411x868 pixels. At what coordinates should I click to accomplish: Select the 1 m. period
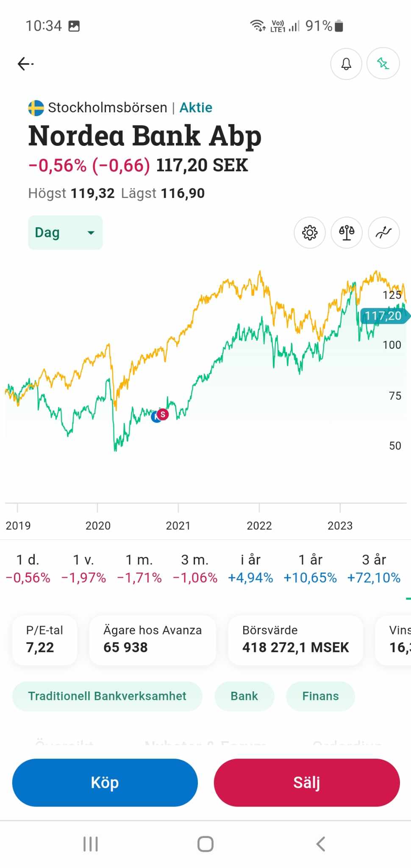click(139, 568)
